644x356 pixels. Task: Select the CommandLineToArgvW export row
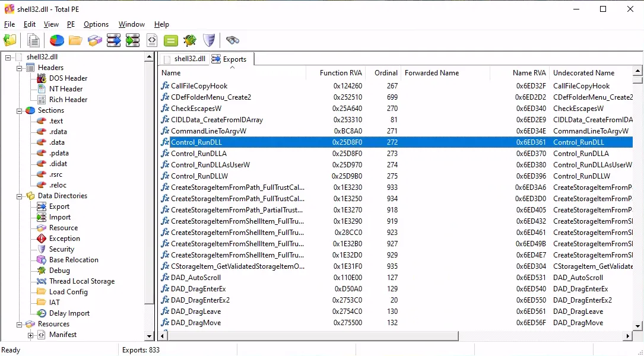click(x=208, y=131)
